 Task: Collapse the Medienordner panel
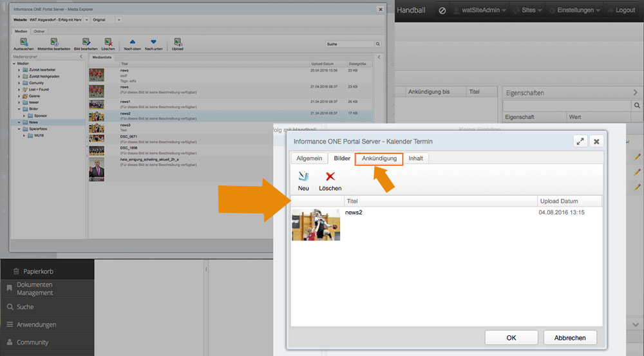pos(81,57)
